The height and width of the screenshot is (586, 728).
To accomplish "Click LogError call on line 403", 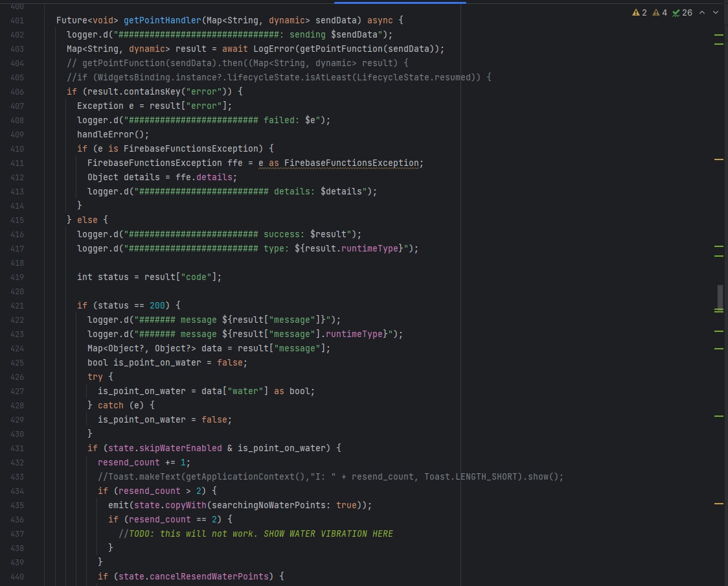I will 274,49.
